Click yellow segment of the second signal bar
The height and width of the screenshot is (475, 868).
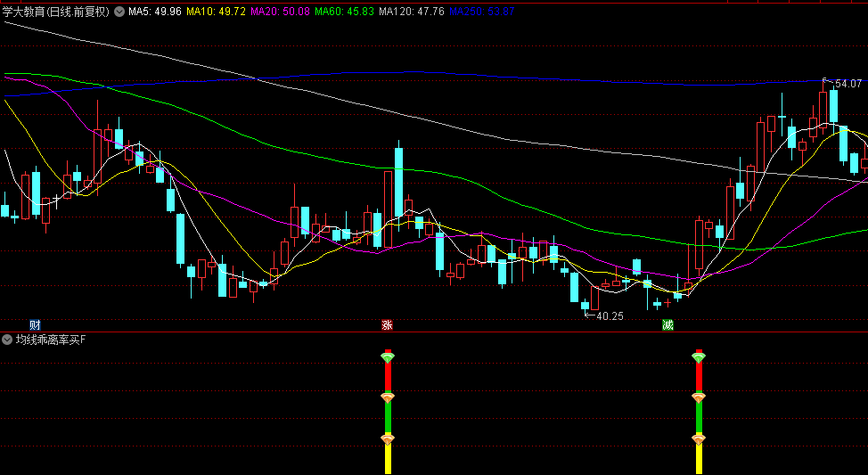(x=700, y=459)
